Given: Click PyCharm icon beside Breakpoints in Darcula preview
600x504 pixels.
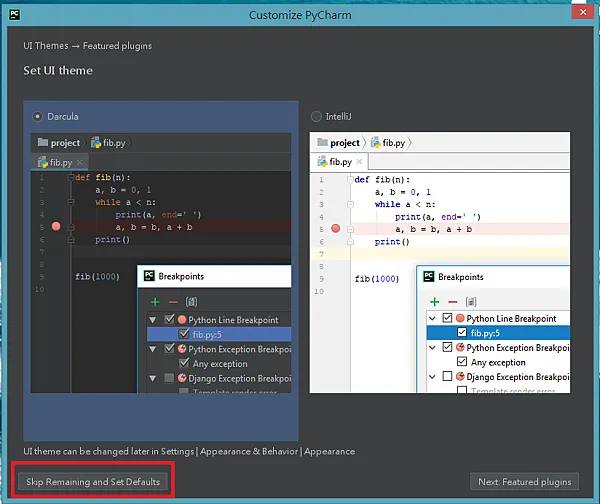Looking at the screenshot, I should point(149,276).
